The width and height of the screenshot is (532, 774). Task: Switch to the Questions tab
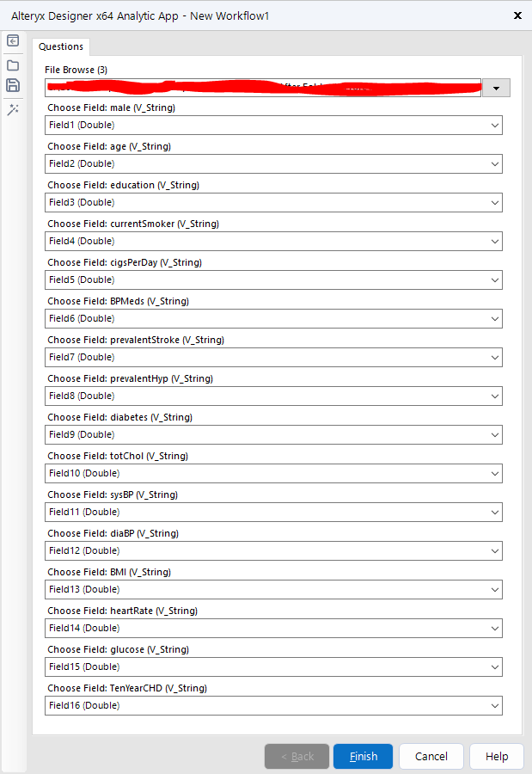pos(61,46)
